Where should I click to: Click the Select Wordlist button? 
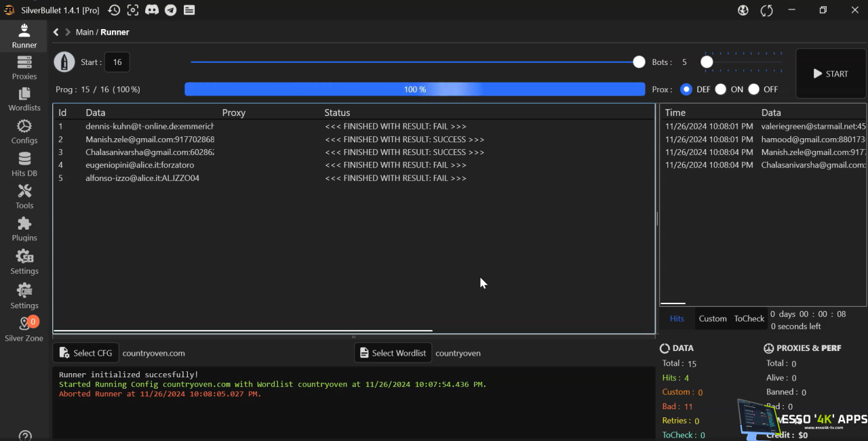tap(393, 353)
